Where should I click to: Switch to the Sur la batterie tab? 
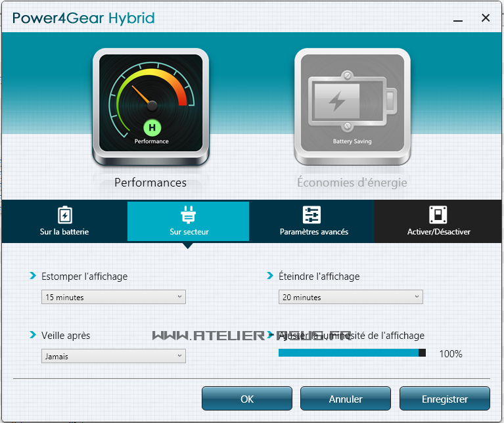pos(64,222)
